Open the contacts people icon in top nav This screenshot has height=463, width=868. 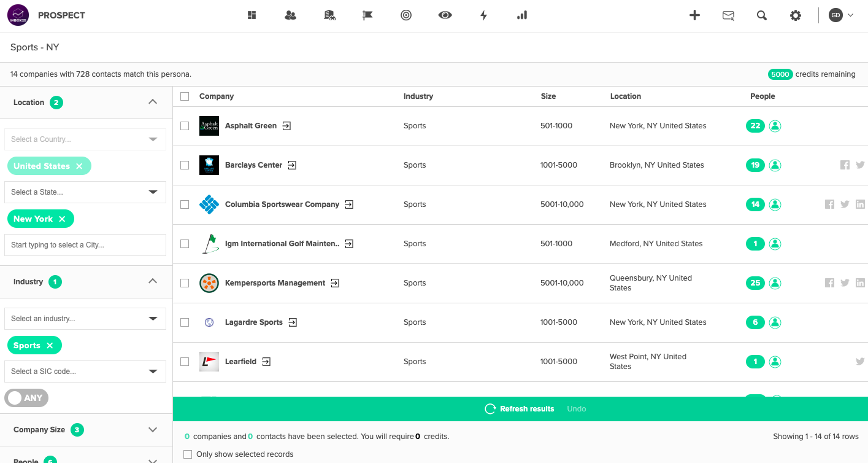291,15
